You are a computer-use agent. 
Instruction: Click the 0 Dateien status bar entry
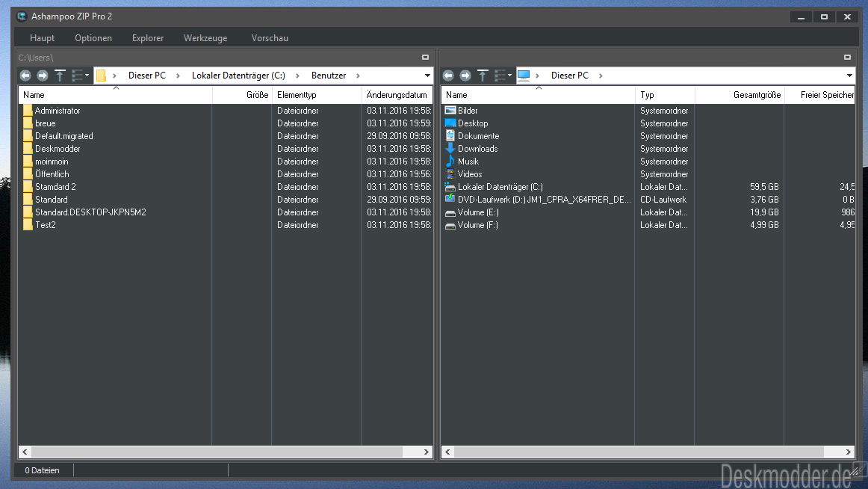click(x=42, y=471)
